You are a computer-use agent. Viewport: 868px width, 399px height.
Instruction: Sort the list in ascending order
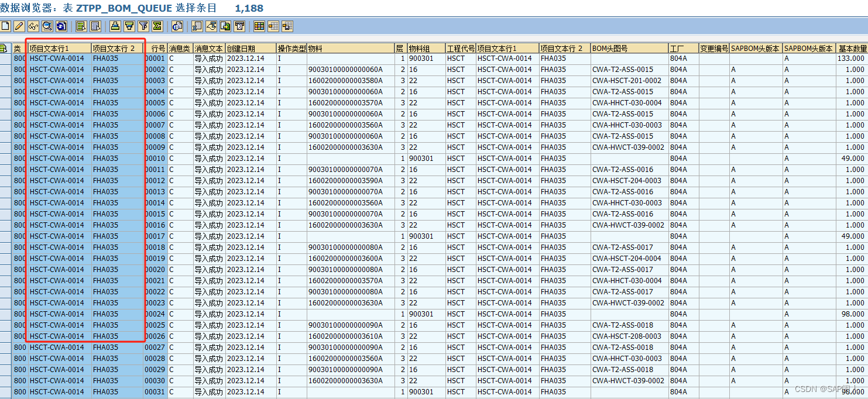[115, 26]
